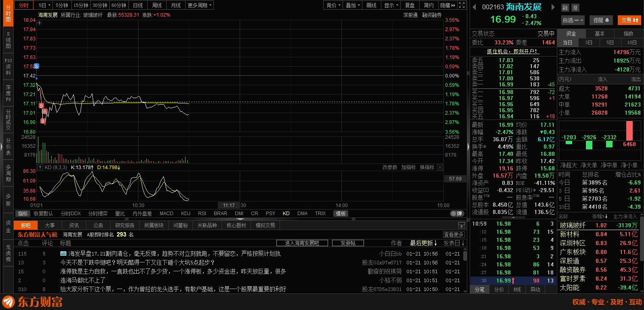
Task: Sort posts by 最后更新
Action: click(424, 243)
